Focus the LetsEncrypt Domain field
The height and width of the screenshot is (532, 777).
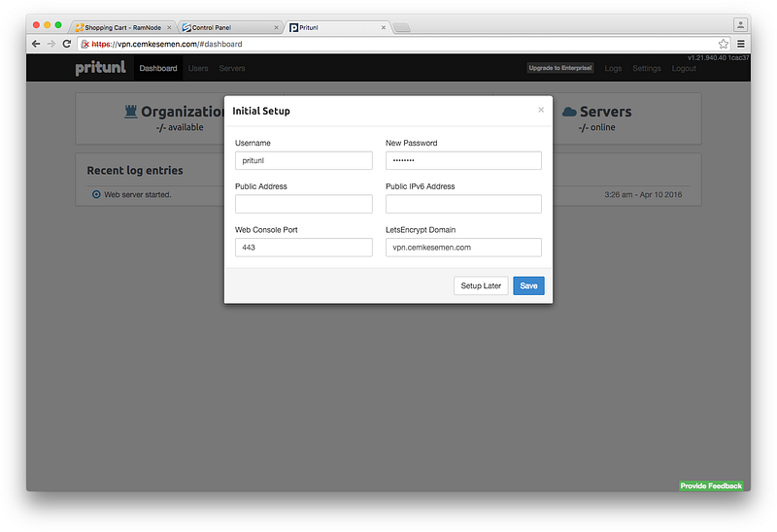pyautogui.click(x=463, y=248)
